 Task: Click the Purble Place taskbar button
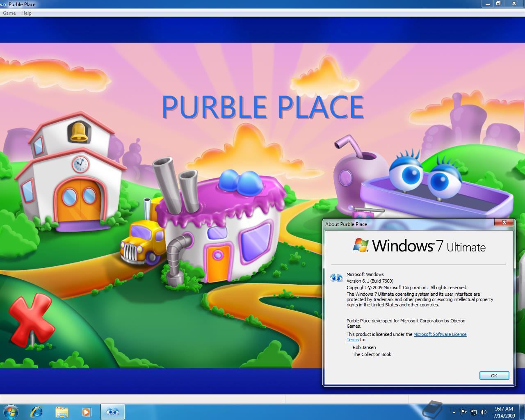(112, 411)
